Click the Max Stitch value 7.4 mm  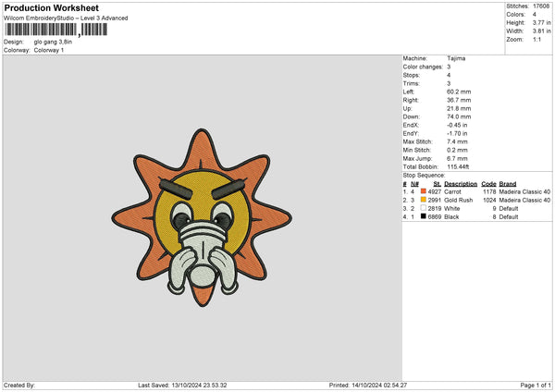(x=457, y=141)
